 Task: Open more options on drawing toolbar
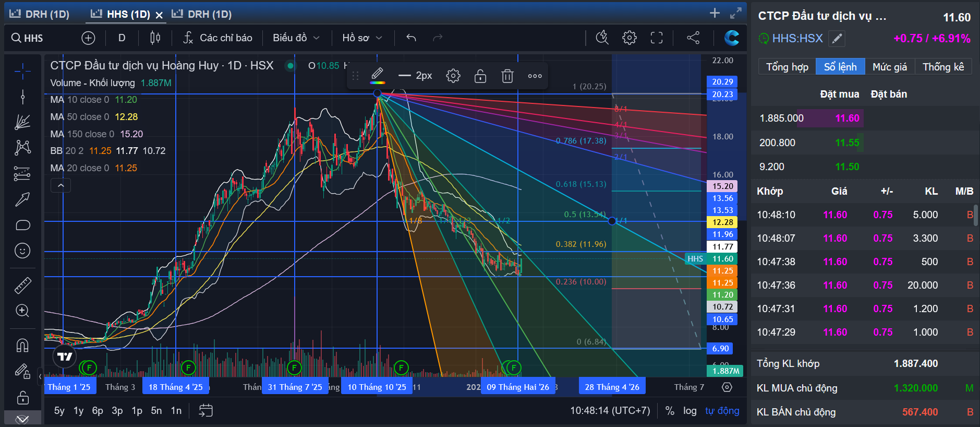coord(535,76)
